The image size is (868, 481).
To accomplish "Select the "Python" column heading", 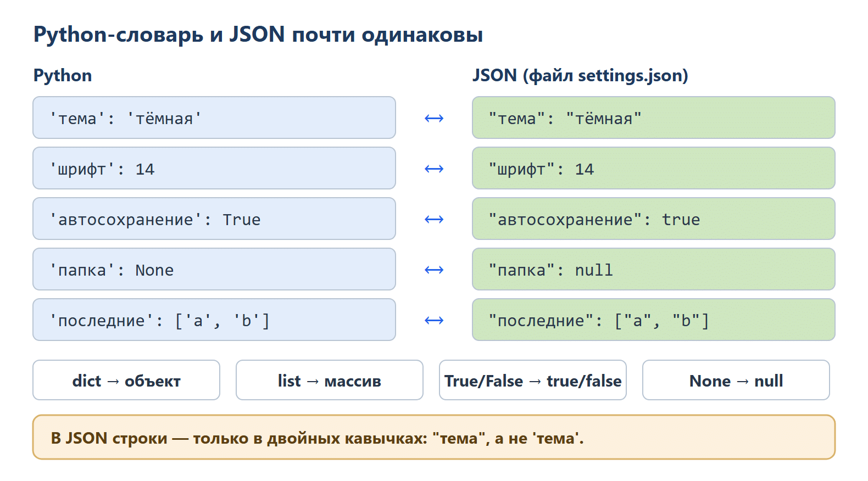I will [63, 75].
